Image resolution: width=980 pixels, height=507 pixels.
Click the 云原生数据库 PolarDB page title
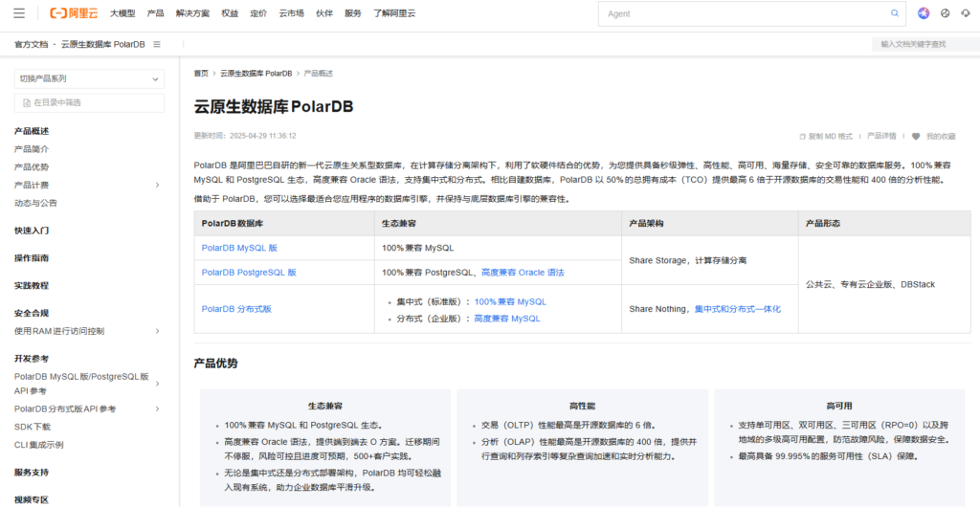click(x=274, y=106)
